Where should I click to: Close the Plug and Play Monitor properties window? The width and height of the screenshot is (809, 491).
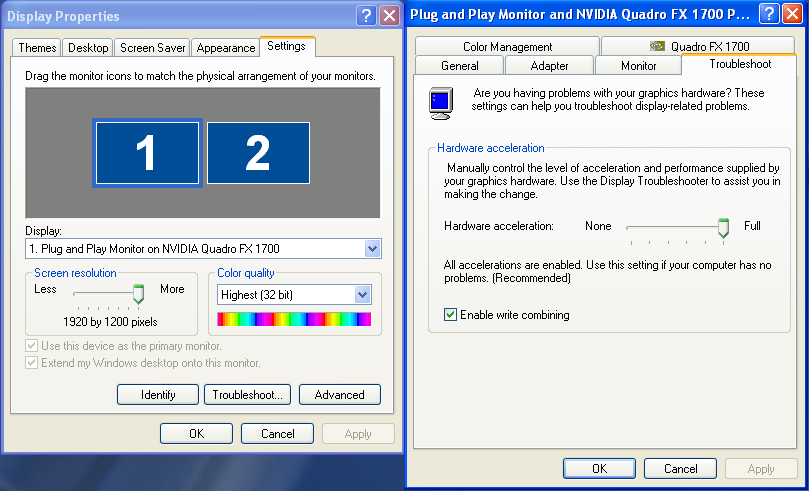coord(792,14)
